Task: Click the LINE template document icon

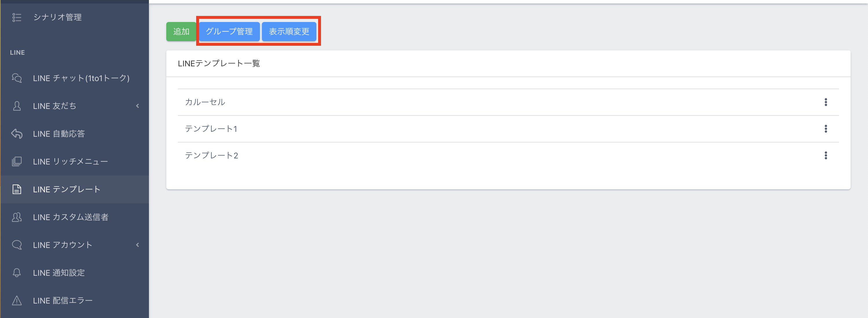Action: pyautogui.click(x=17, y=189)
